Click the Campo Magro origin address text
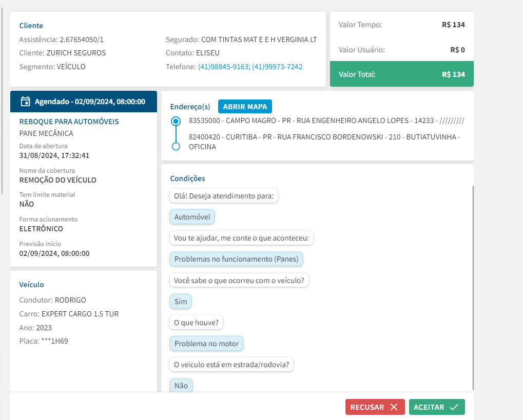The width and height of the screenshot is (523, 420). pyautogui.click(x=326, y=121)
